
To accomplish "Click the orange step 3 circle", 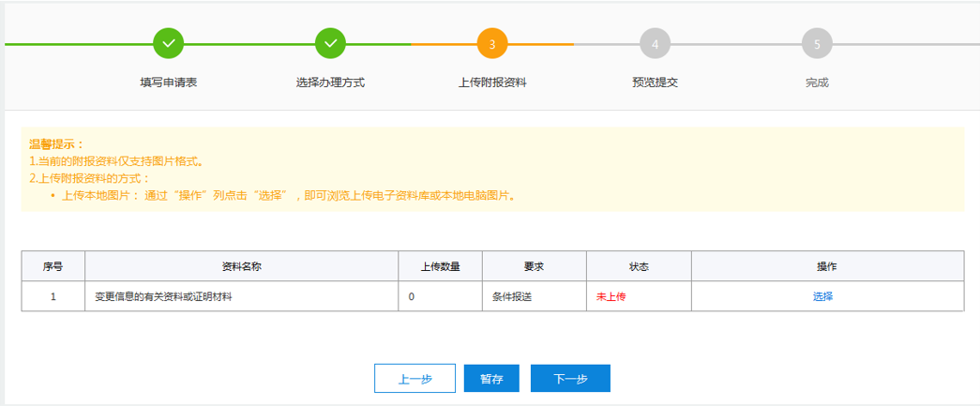I will (492, 44).
